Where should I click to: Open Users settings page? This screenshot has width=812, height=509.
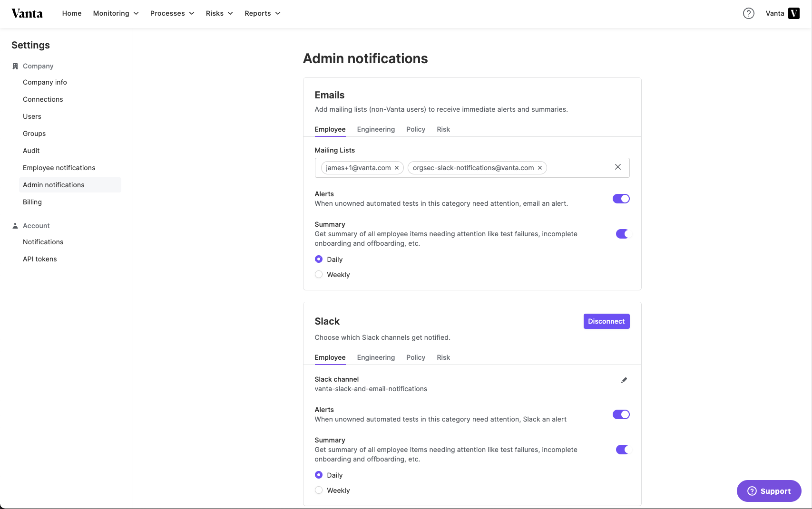pyautogui.click(x=32, y=116)
